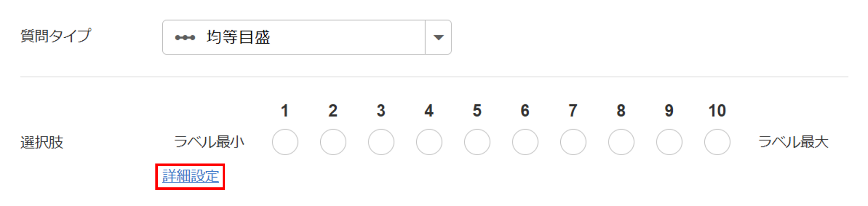Choose radio button under number 10
The image size is (868, 206).
coord(717,142)
